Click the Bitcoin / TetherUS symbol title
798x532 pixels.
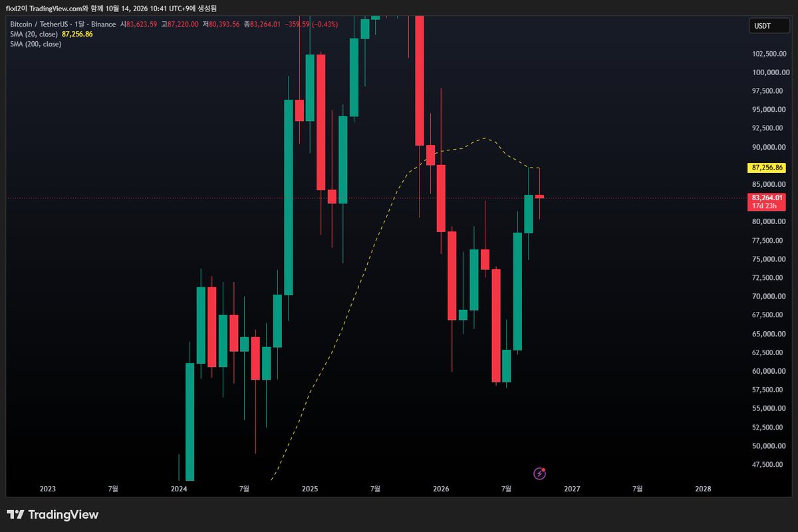click(x=39, y=24)
